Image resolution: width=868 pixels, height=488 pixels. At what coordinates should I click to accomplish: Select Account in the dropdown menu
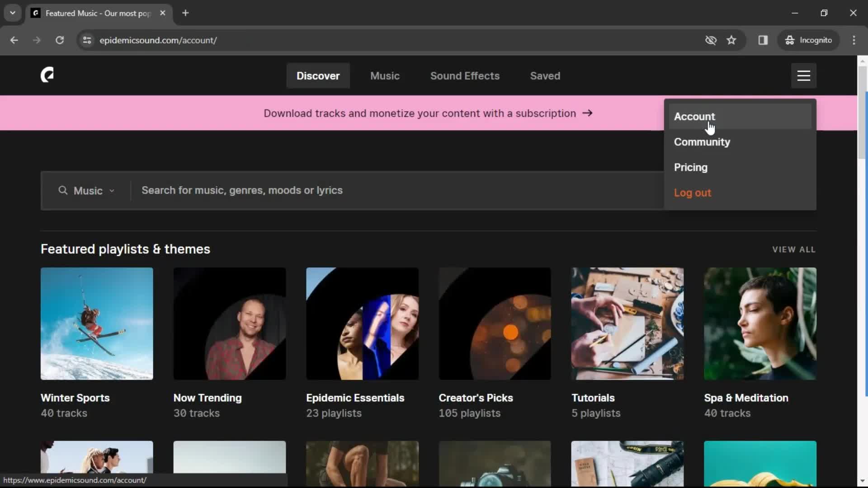[x=740, y=117]
